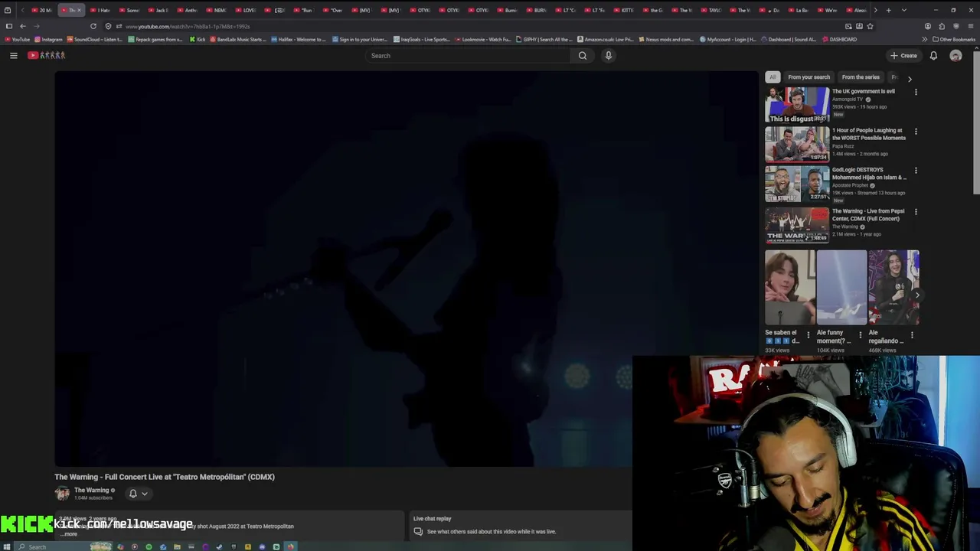Image resolution: width=980 pixels, height=551 pixels.
Task: Open options for Live from Pepsi Center video
Action: (x=916, y=212)
